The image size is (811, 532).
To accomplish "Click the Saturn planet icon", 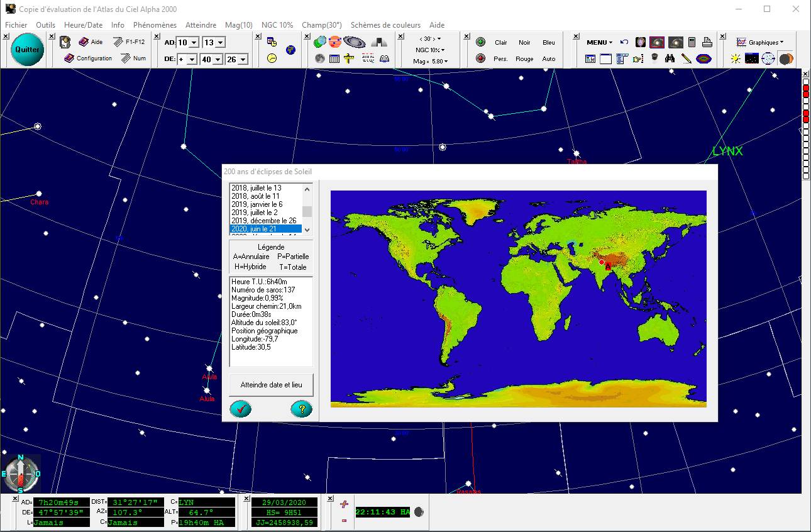I will (354, 42).
